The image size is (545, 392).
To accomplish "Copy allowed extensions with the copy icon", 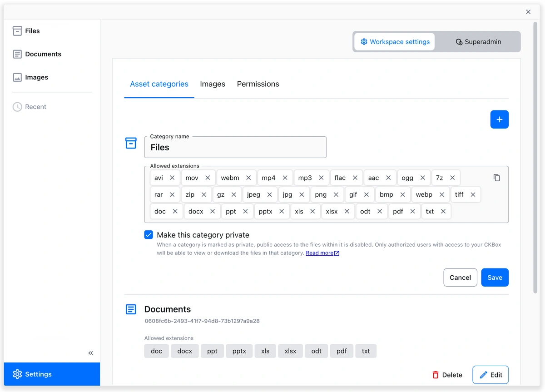I will pos(496,178).
